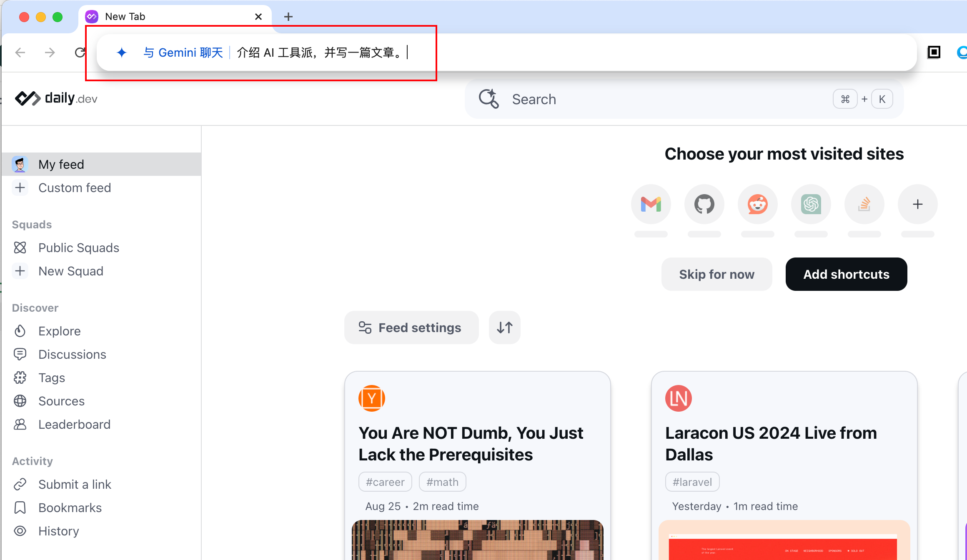Open Discussions
The height and width of the screenshot is (560, 967).
tap(102, 354)
